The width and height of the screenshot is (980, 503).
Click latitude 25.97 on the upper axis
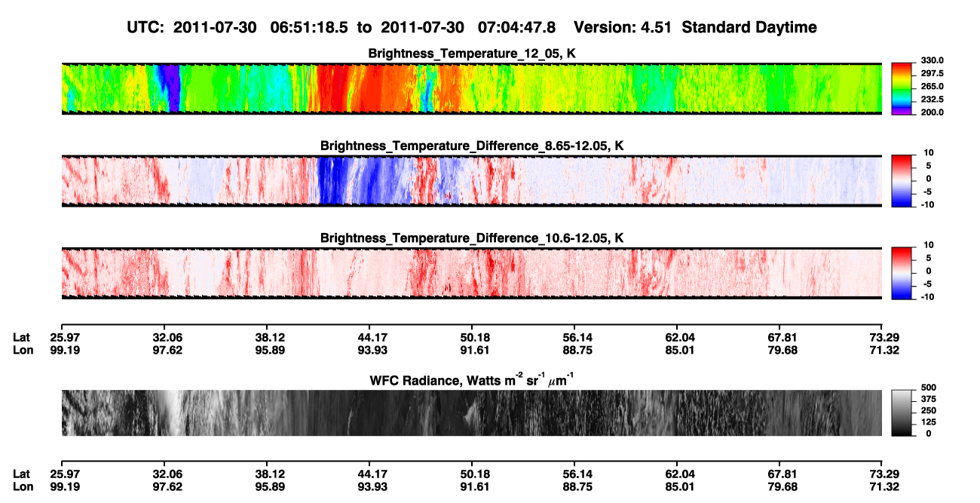(x=65, y=338)
